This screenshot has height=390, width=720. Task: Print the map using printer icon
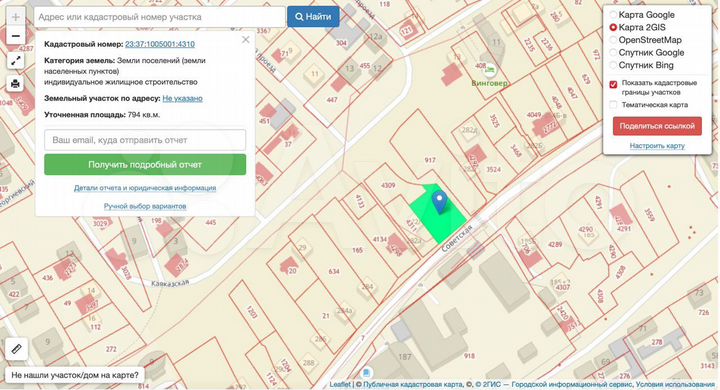[x=16, y=84]
